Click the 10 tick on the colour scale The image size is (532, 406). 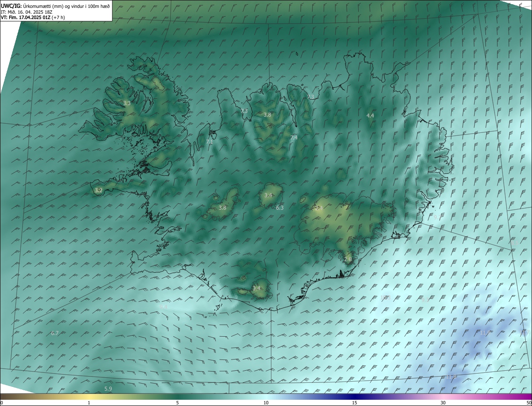point(266,403)
